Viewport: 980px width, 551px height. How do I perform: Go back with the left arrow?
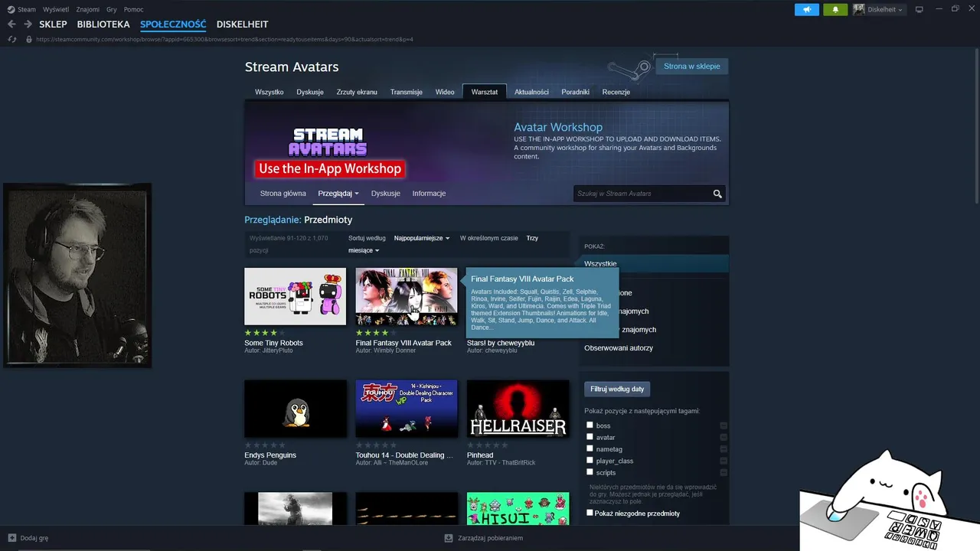pos(11,24)
